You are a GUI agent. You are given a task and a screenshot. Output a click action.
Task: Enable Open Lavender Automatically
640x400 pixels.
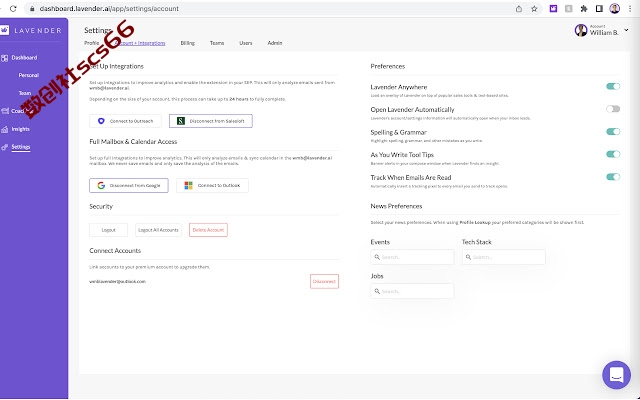pos(613,109)
